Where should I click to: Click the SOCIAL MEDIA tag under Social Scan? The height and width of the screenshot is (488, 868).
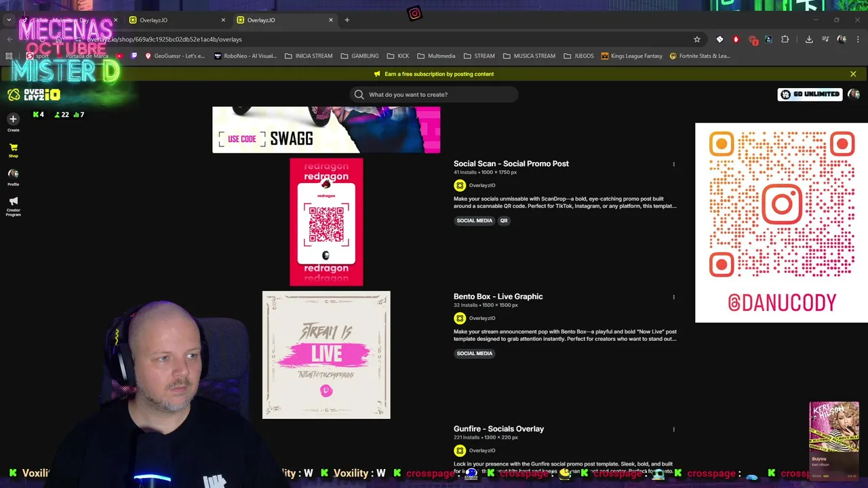click(x=474, y=220)
